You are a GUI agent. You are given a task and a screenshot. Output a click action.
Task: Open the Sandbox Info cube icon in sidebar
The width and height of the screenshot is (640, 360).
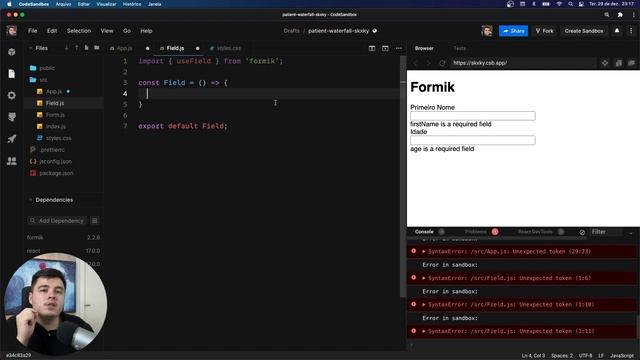[11, 52]
